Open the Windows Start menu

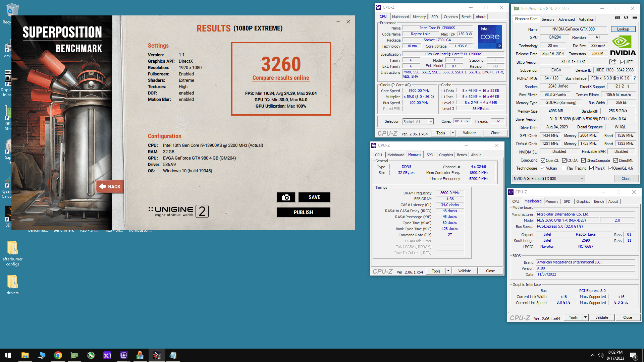(8, 355)
